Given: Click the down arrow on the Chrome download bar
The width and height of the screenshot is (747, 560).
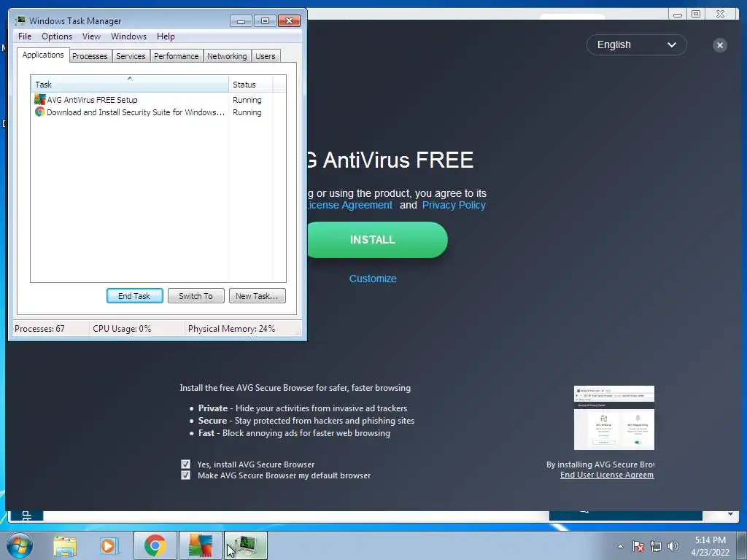Looking at the screenshot, I should [730, 514].
